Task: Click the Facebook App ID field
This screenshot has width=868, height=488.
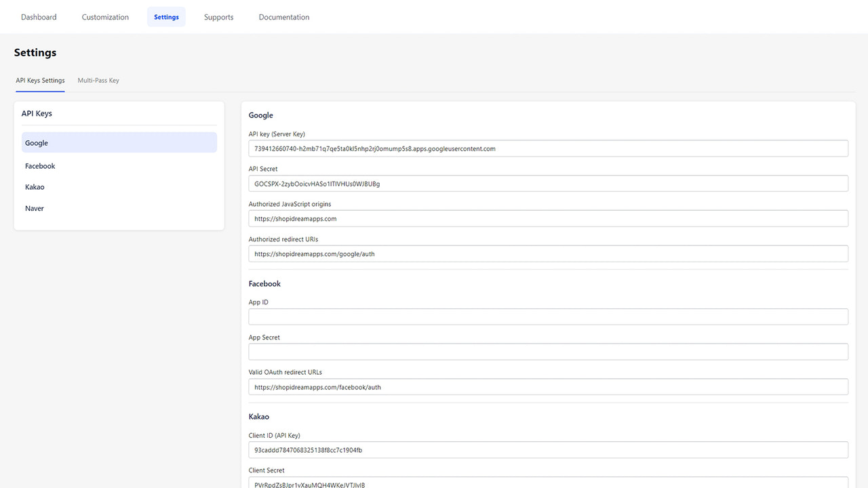Action: coord(548,316)
